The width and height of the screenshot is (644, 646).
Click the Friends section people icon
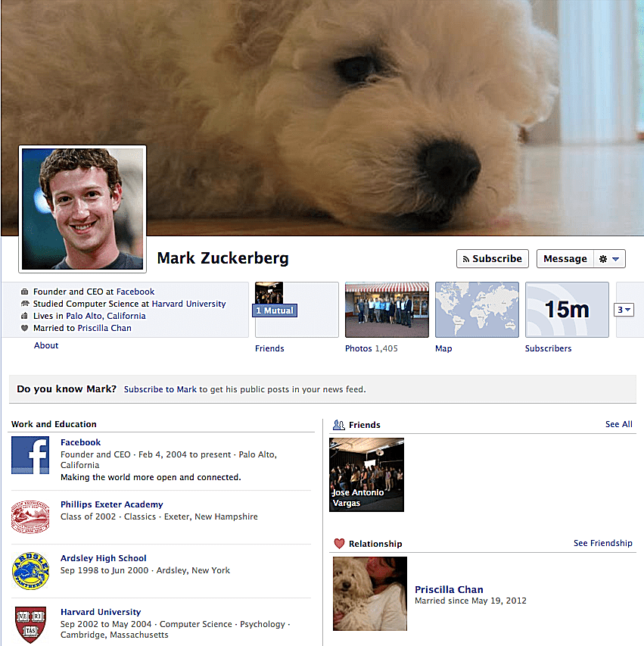pyautogui.click(x=339, y=425)
